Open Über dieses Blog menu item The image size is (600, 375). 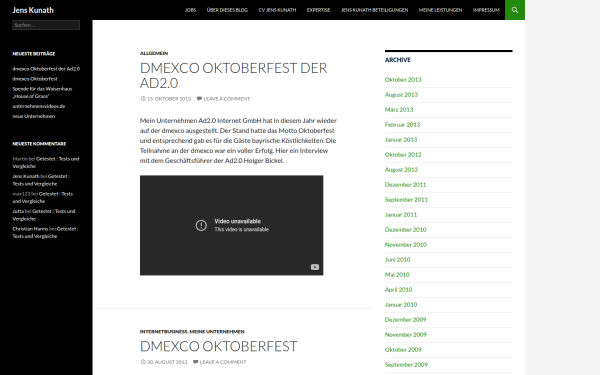(227, 10)
